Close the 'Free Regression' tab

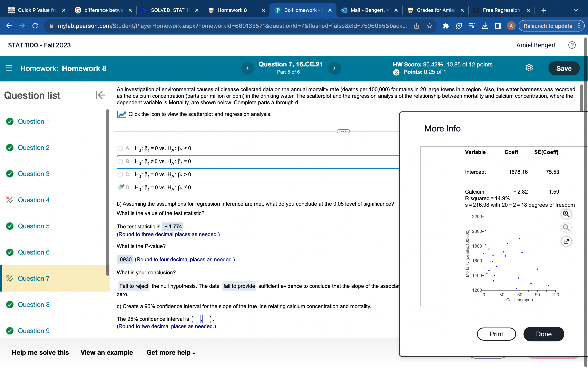tap(528, 10)
